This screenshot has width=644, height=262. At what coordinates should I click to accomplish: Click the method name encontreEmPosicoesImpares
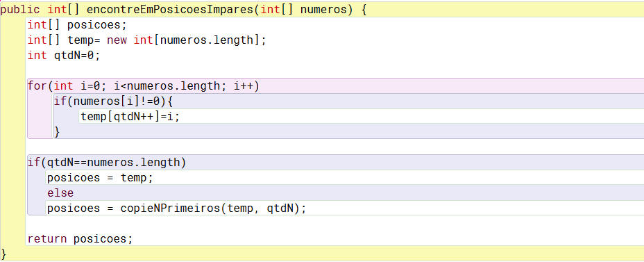[169, 10]
